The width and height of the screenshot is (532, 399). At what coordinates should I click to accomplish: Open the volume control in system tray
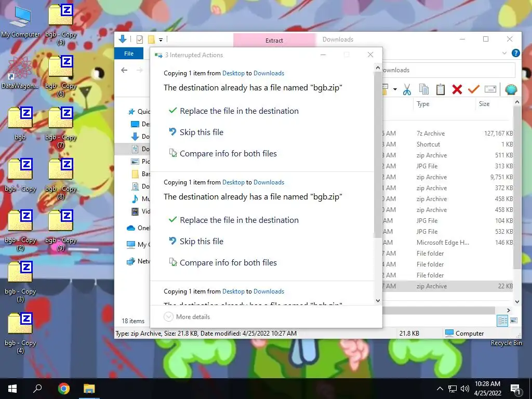point(465,389)
